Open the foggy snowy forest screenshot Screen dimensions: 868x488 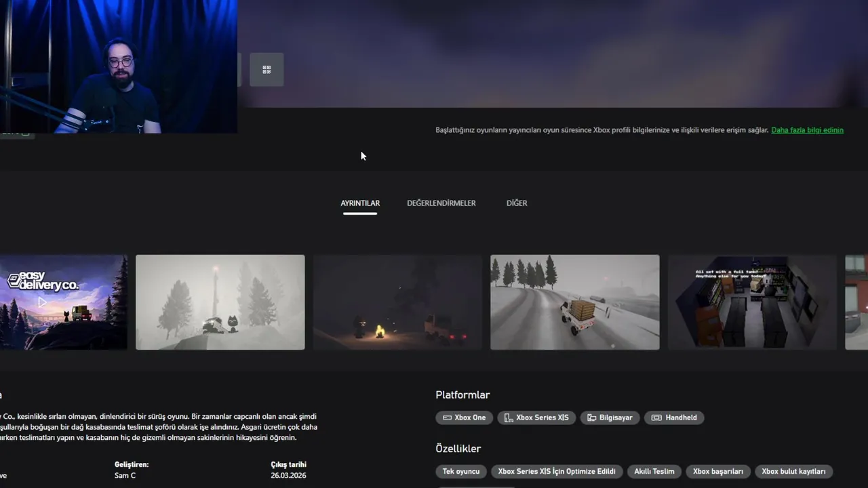[220, 302]
